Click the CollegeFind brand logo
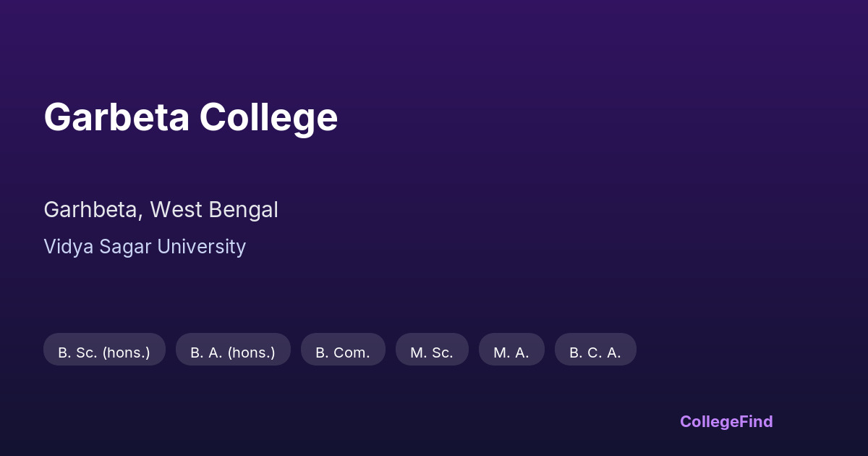868x456 pixels. 726,421
